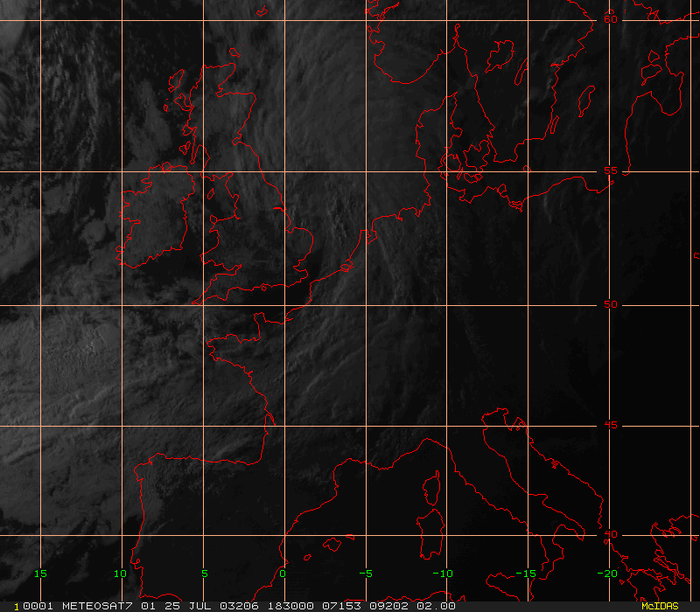
Task: Click the 0001 value in the status line
Action: click(38, 606)
